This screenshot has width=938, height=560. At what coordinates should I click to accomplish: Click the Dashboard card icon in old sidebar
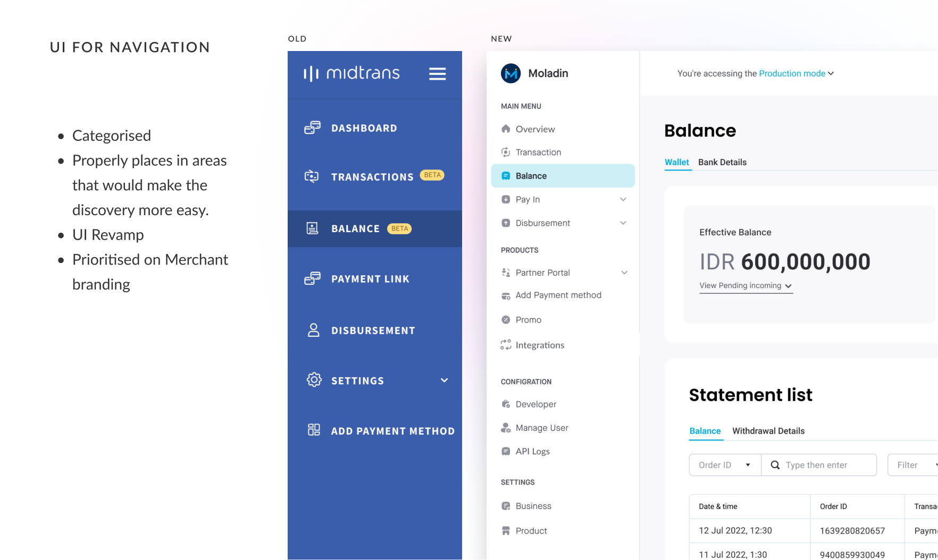tap(312, 128)
